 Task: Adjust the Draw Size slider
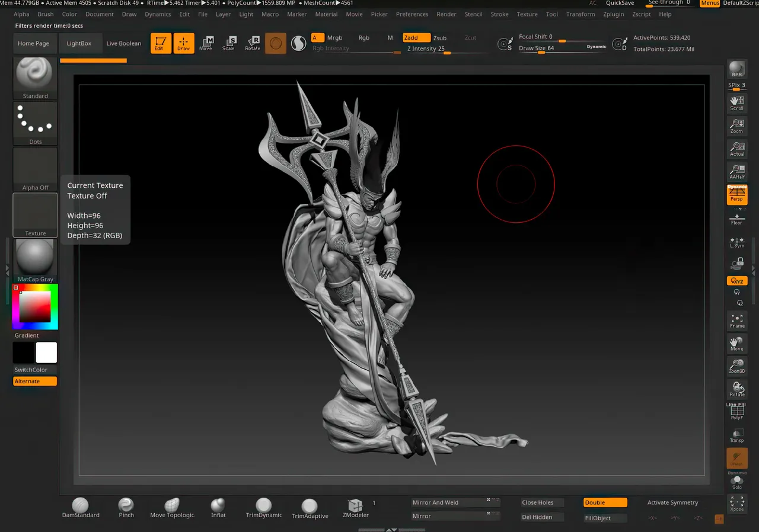(550, 49)
